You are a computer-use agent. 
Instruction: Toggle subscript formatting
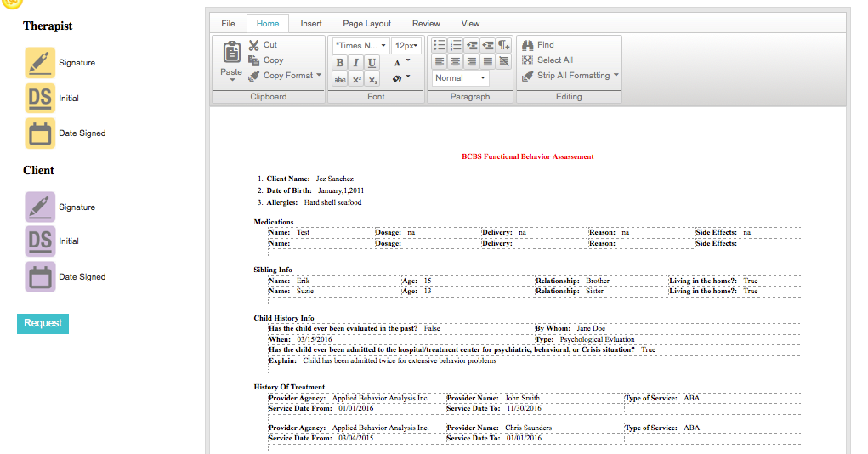coord(372,79)
